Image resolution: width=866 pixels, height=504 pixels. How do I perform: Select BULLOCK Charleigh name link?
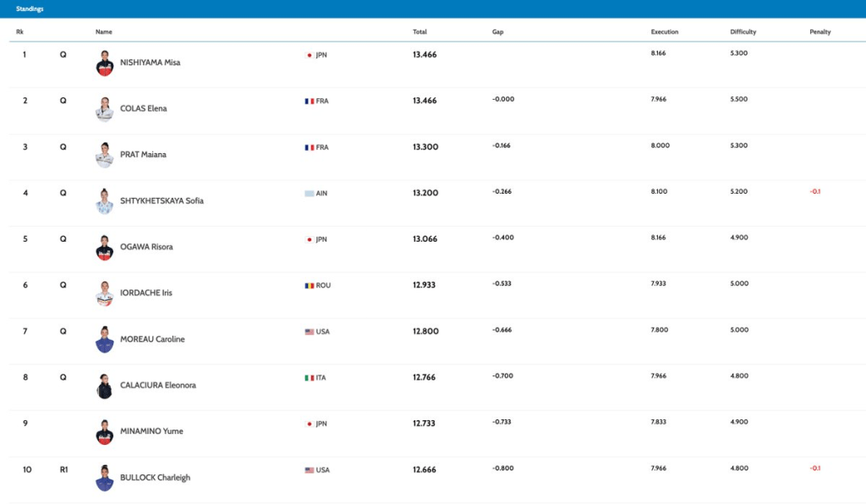[x=155, y=478]
